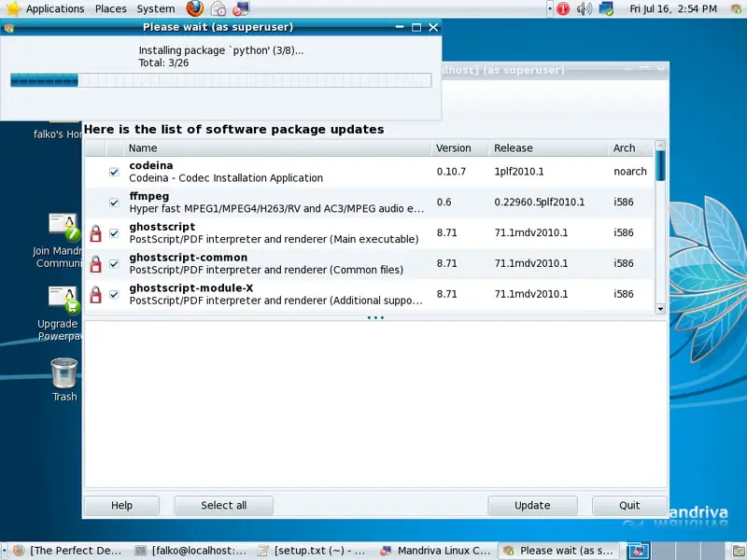Open the Trash desktop icon
Screen dimensions: 747x560
pos(63,373)
